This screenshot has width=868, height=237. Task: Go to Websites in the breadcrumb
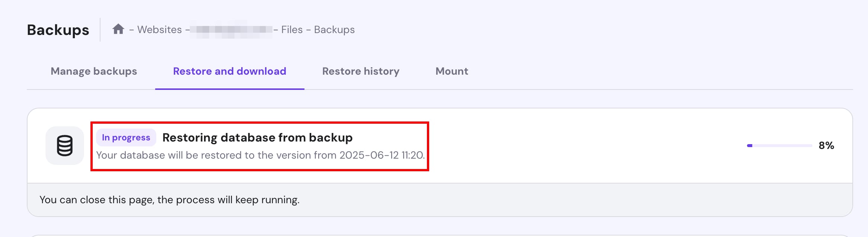click(x=159, y=30)
